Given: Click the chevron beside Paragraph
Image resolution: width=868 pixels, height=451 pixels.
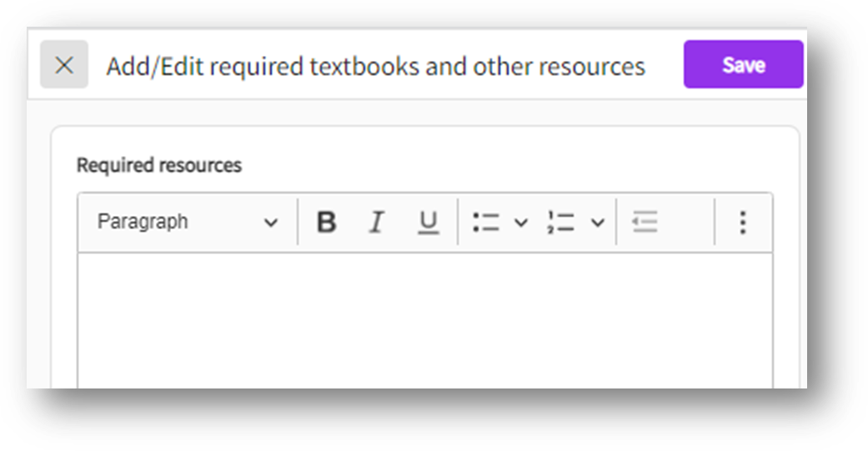Looking at the screenshot, I should (x=270, y=223).
